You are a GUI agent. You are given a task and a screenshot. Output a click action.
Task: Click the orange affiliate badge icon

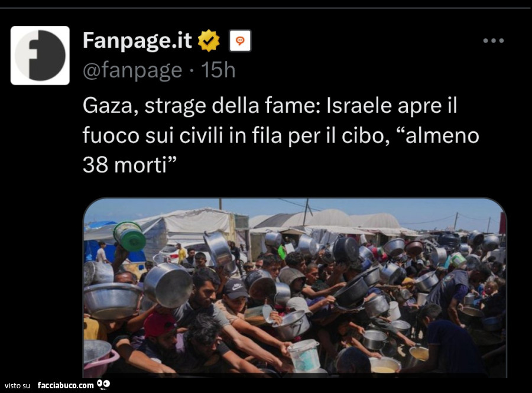(240, 41)
